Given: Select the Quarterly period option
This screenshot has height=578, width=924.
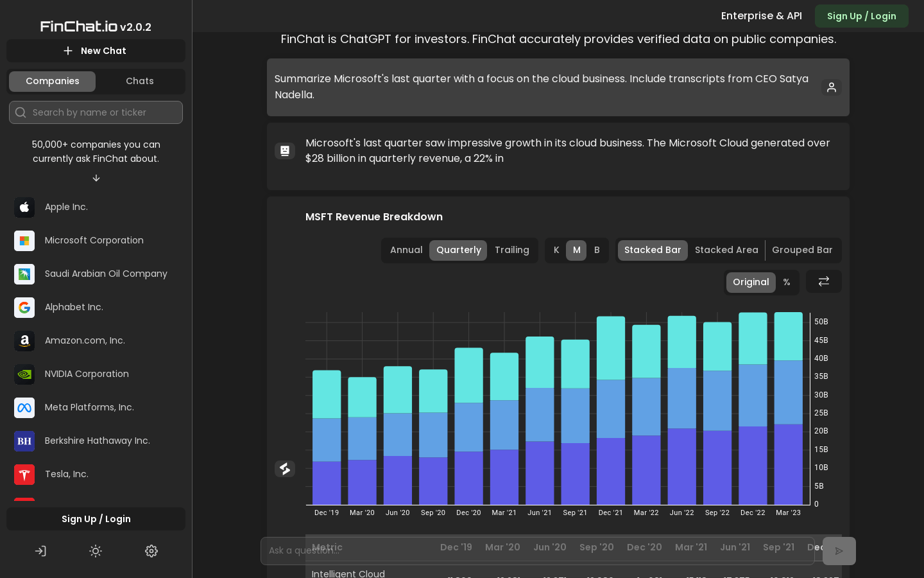Looking at the screenshot, I should coord(458,250).
